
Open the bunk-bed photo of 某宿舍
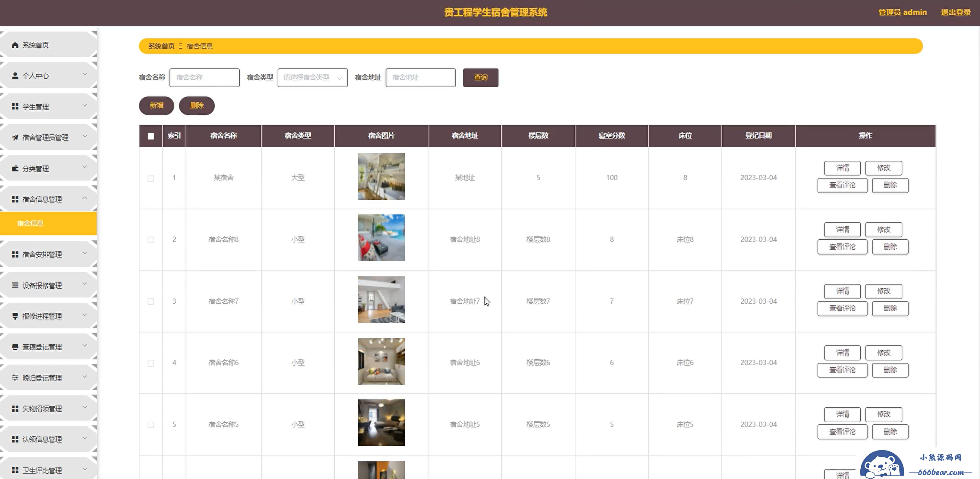(381, 176)
